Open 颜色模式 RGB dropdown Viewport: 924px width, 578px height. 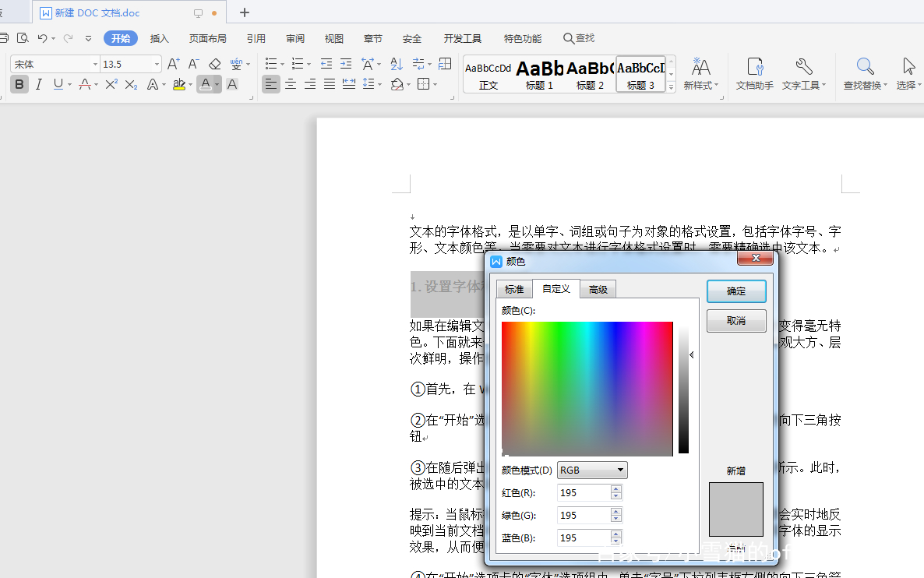591,471
